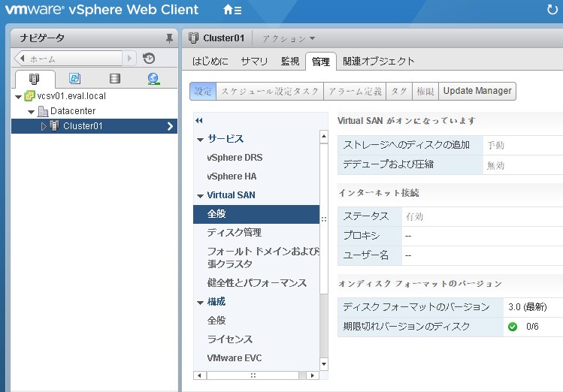Click the side menu scroll up arrow

[x=324, y=137]
